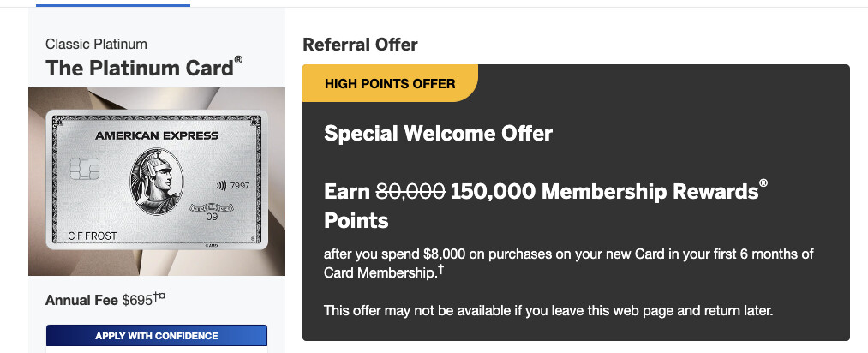The width and height of the screenshot is (868, 353).
Task: Click the struck-through 80,000 points value
Action: pos(410,192)
